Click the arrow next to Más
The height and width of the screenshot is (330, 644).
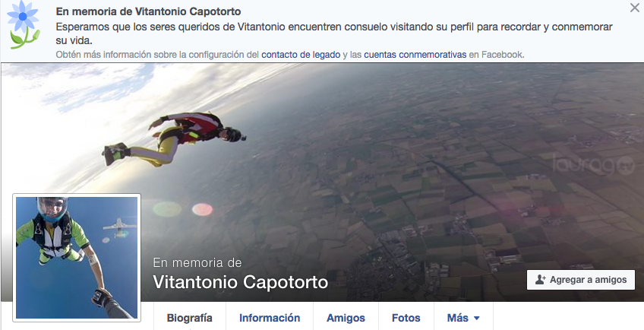476,318
